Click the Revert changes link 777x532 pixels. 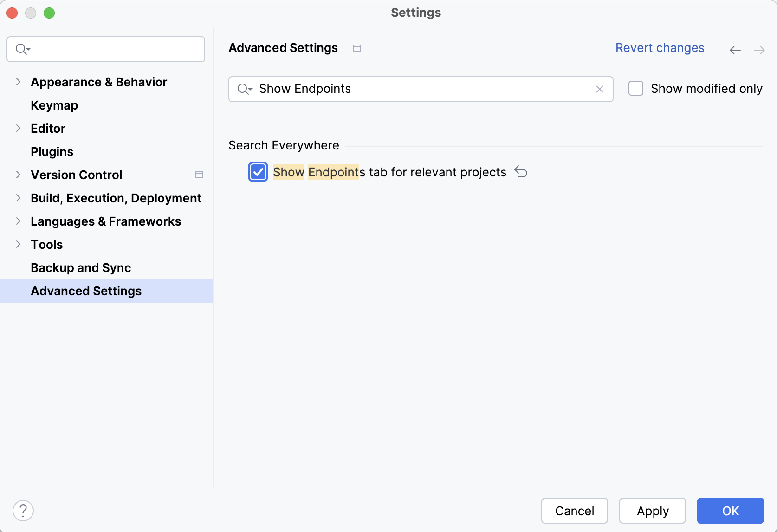(660, 48)
